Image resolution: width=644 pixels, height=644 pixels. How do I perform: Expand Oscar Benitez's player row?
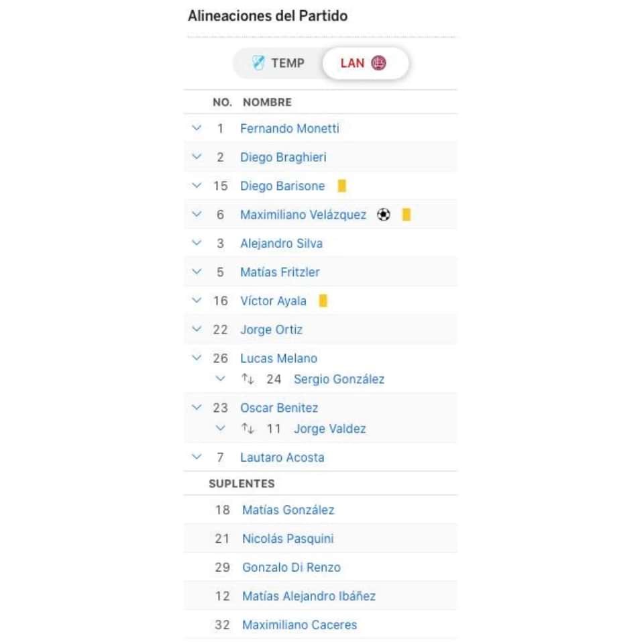[x=197, y=407]
